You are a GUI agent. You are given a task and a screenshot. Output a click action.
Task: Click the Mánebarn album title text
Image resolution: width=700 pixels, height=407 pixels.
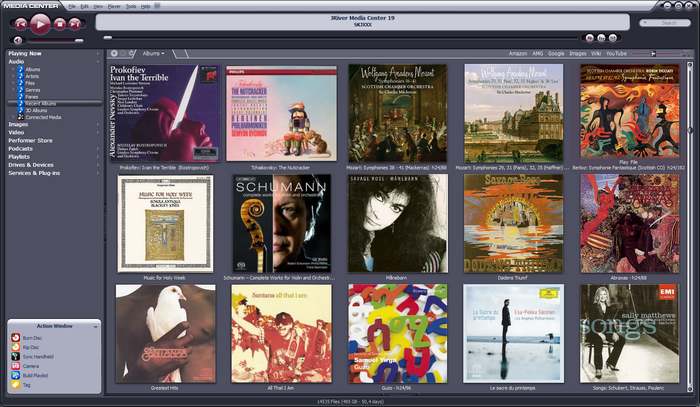click(396, 278)
